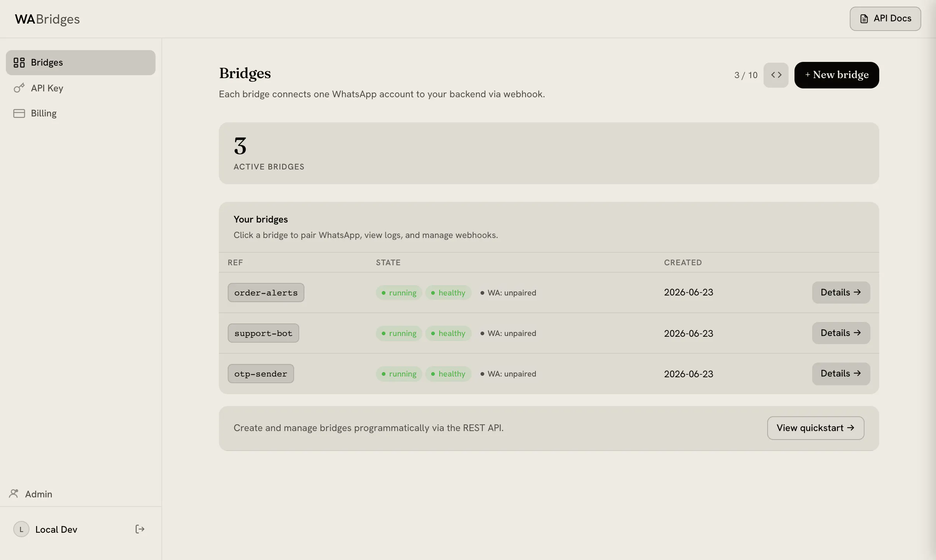Screen dimensions: 936x560
Task: Click WA: unpaired in otp-sender row
Action: coord(508,374)
